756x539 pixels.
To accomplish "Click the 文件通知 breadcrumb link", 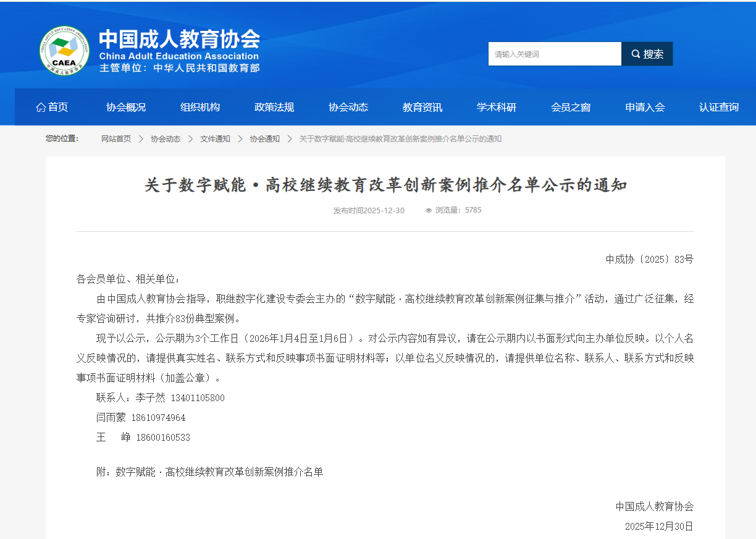I will [x=215, y=139].
